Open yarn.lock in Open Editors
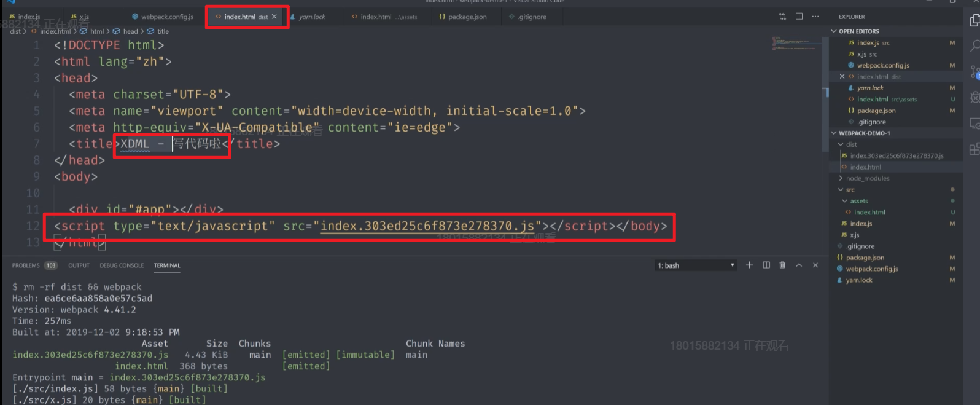The height and width of the screenshot is (405, 980). point(895,88)
